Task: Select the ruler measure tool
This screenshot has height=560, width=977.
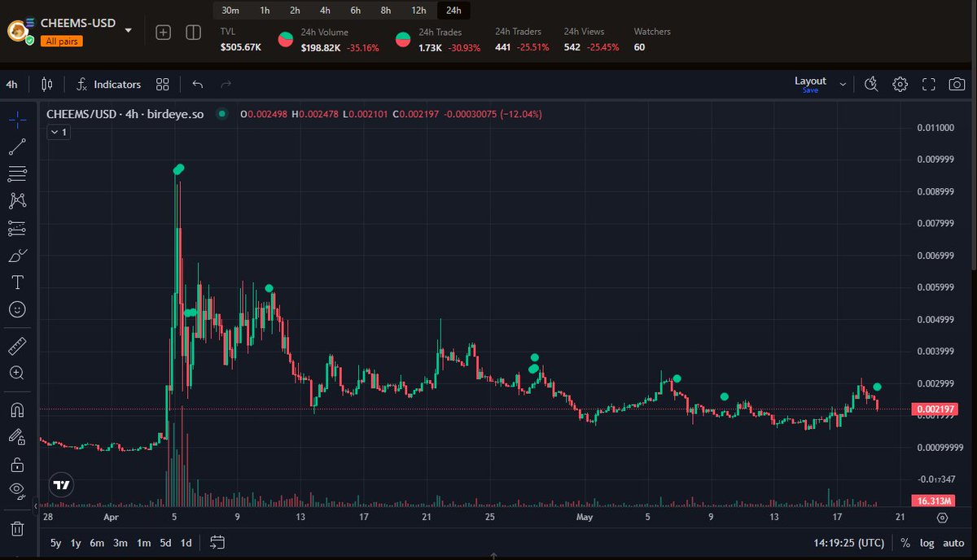Action: click(x=17, y=346)
